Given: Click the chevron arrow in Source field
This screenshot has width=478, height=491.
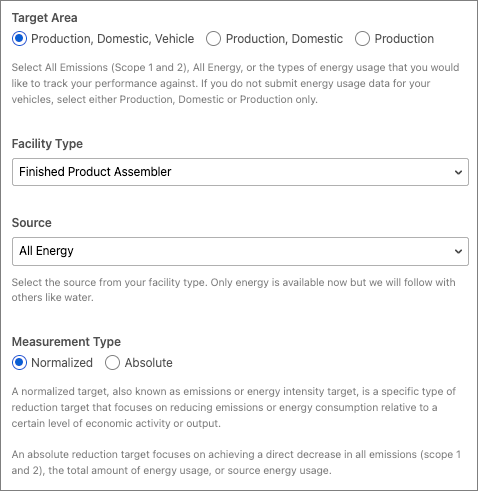Looking at the screenshot, I should tap(458, 251).
